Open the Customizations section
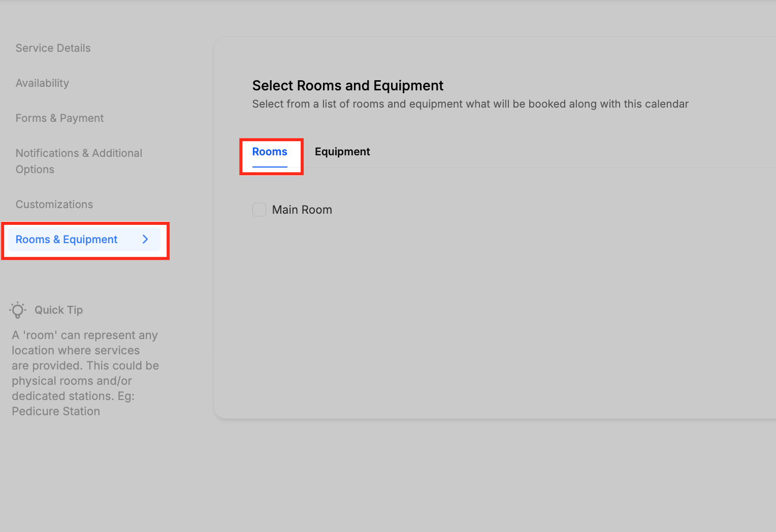Image resolution: width=776 pixels, height=532 pixels. click(54, 204)
